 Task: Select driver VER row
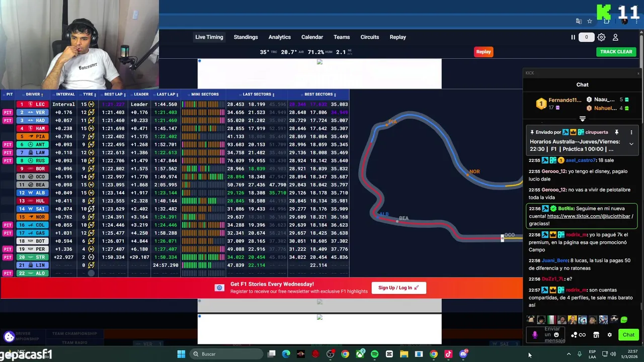pyautogui.click(x=33, y=113)
